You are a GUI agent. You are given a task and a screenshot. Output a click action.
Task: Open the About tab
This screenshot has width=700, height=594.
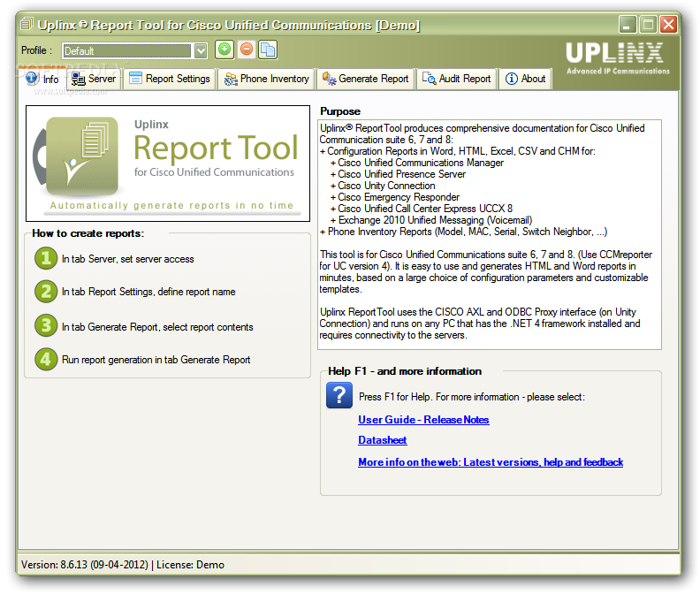526,79
